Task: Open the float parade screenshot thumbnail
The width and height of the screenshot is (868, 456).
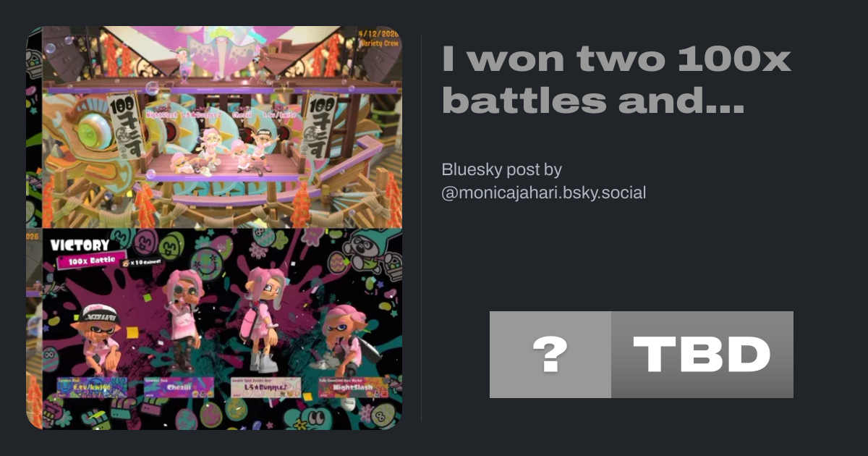Action: [222, 127]
